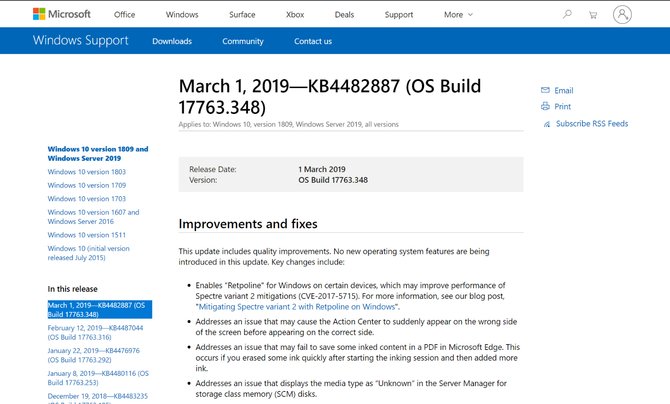670x404 pixels.
Task: Select Windows 10 version 1703
Action: point(87,199)
